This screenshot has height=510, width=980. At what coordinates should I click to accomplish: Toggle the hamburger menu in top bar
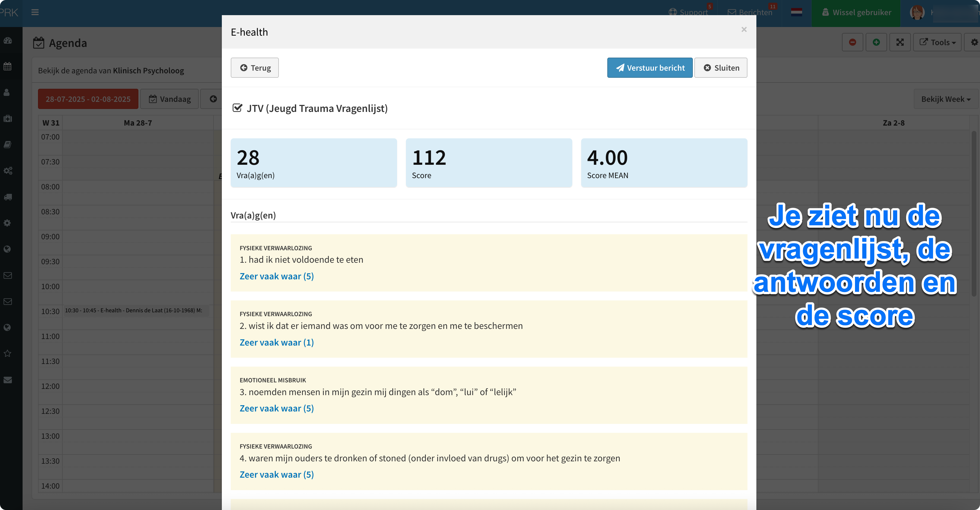point(35,12)
